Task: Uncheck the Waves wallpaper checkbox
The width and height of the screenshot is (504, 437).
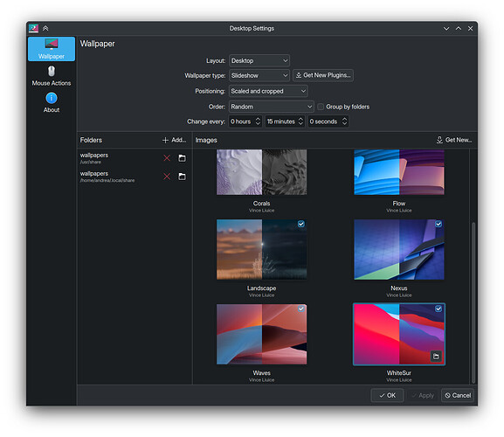Action: pos(300,309)
